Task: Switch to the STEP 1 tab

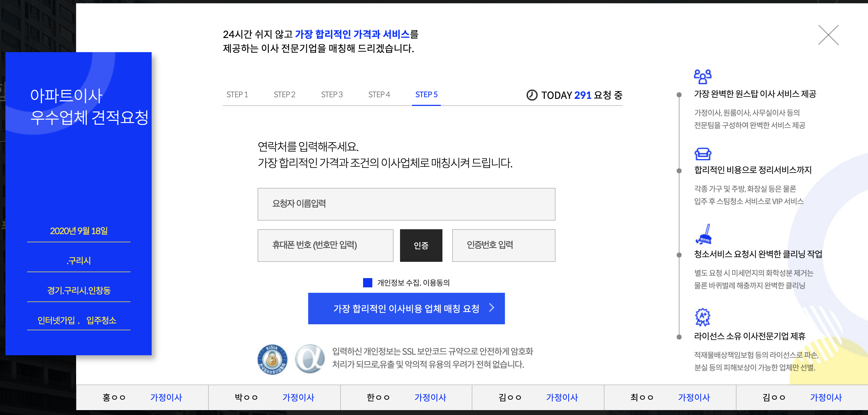Action: (237, 95)
